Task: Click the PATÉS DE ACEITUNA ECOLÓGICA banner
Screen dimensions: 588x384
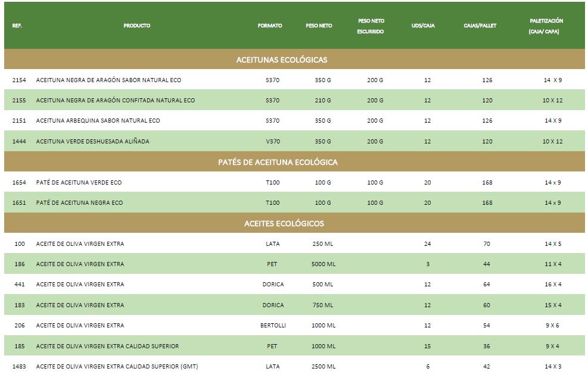Action: 278,162
